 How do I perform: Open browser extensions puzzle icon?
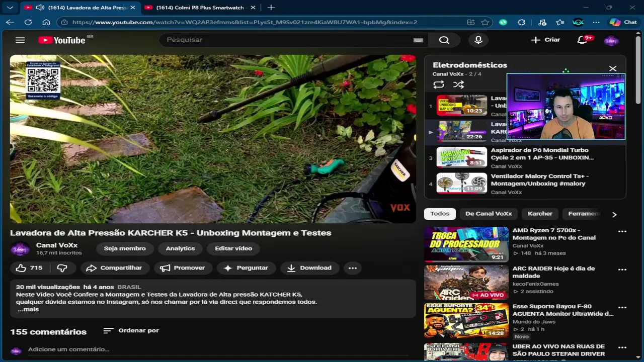point(521,22)
